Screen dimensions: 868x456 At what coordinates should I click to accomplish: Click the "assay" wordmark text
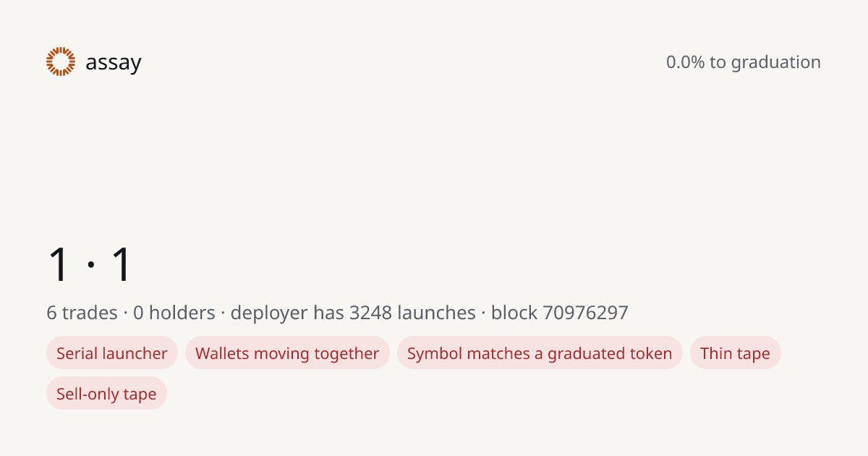point(114,63)
